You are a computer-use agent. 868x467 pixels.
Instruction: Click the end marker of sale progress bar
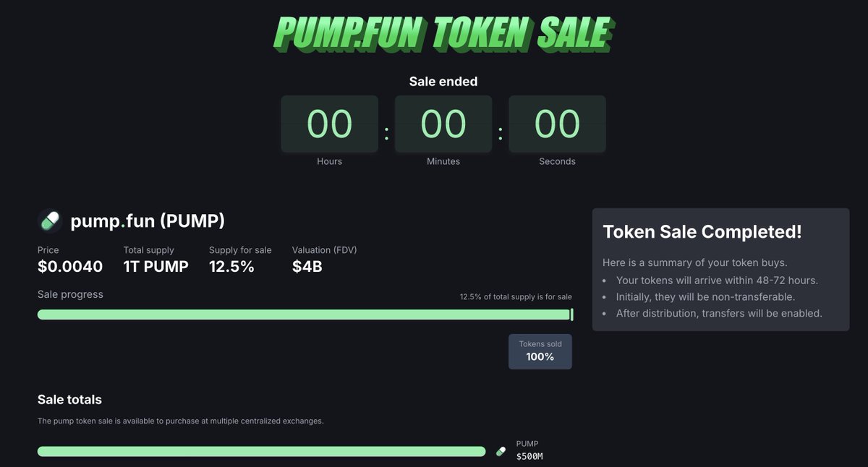click(x=571, y=314)
